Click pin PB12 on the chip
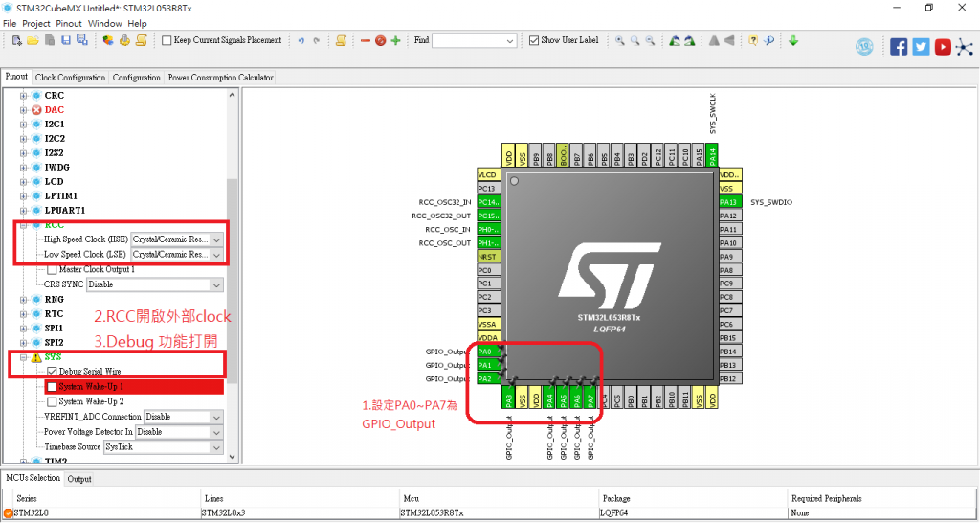The width and height of the screenshot is (980, 523). click(730, 379)
